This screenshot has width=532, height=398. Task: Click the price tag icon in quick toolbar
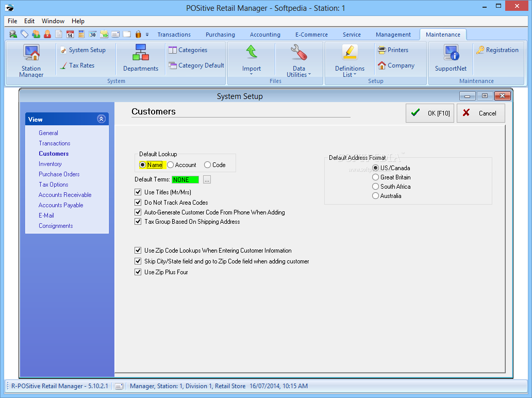pyautogui.click(x=24, y=34)
